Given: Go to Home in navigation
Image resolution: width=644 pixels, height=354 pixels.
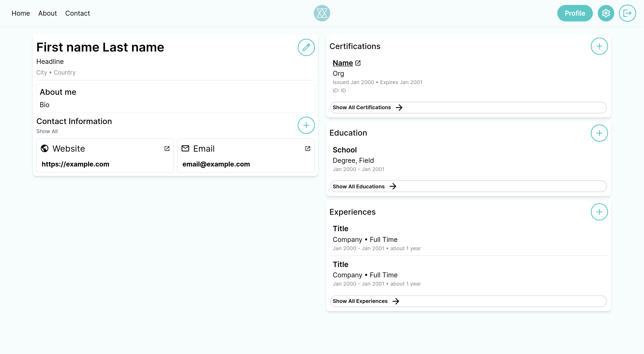Looking at the screenshot, I should (x=20, y=13).
